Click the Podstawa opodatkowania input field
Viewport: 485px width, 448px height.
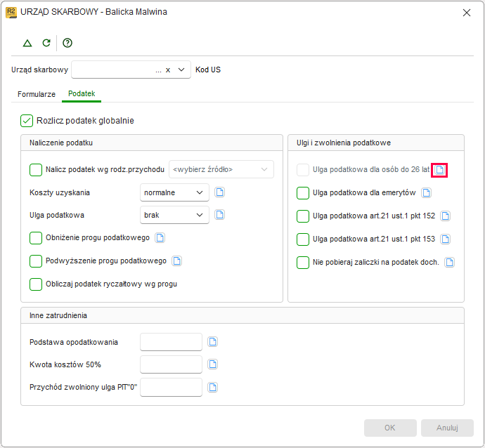point(171,342)
